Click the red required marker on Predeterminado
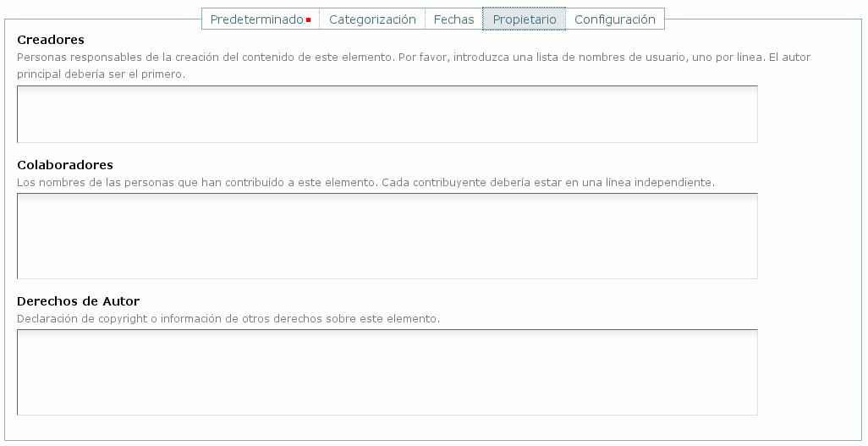868x446 pixels. tap(309, 19)
